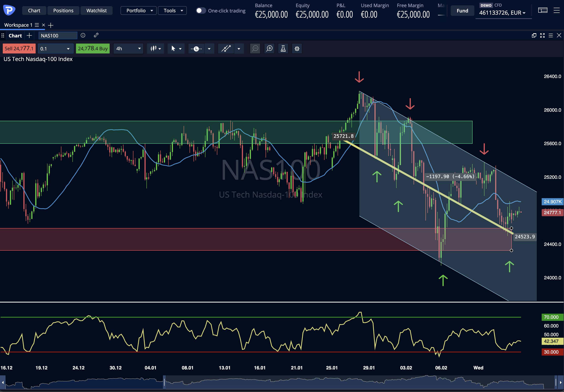Open the indicators flask icon

[x=283, y=48]
